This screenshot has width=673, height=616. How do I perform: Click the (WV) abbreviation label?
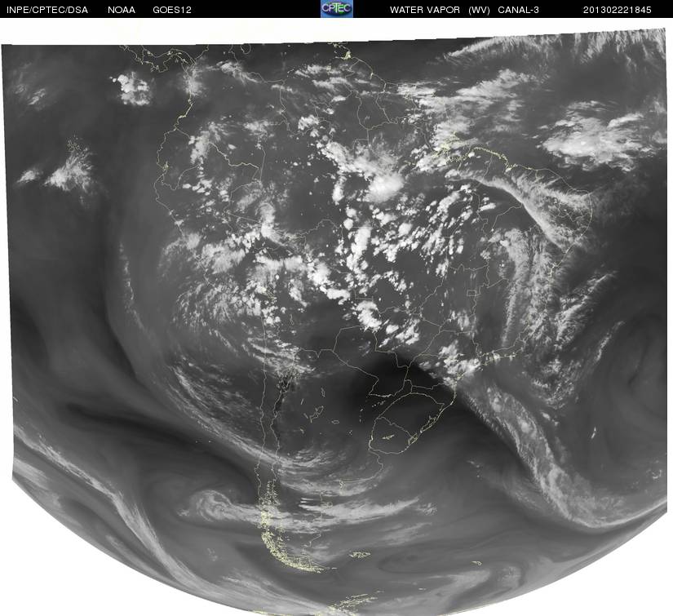pos(479,10)
